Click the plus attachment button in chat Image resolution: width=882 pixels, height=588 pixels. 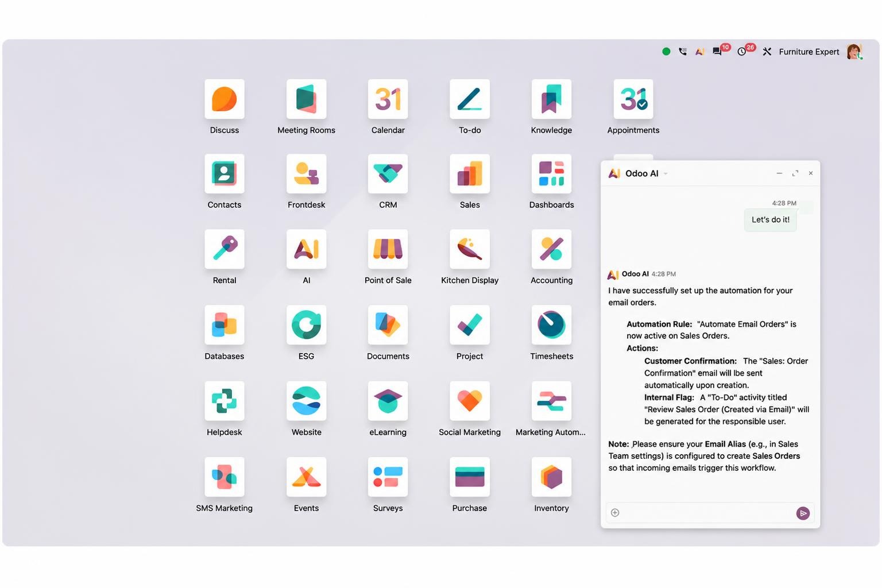(615, 513)
